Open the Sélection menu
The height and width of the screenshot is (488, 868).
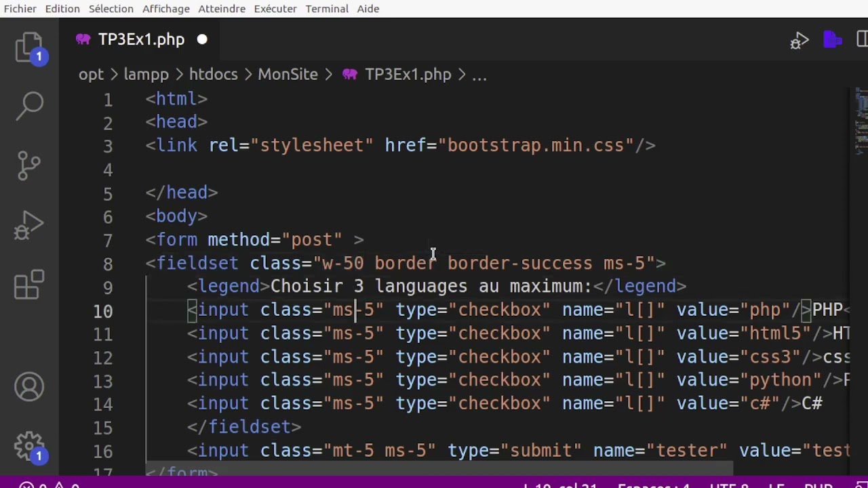pos(111,9)
